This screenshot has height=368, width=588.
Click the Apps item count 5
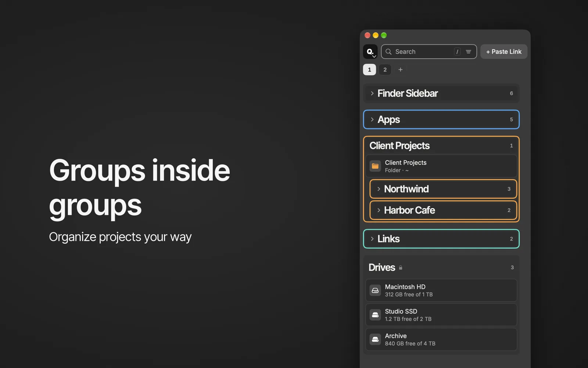(x=511, y=120)
